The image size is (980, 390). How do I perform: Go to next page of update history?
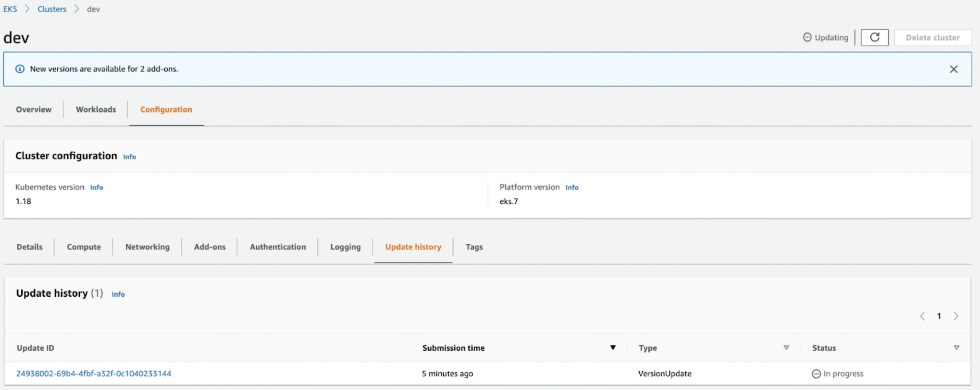coord(956,316)
